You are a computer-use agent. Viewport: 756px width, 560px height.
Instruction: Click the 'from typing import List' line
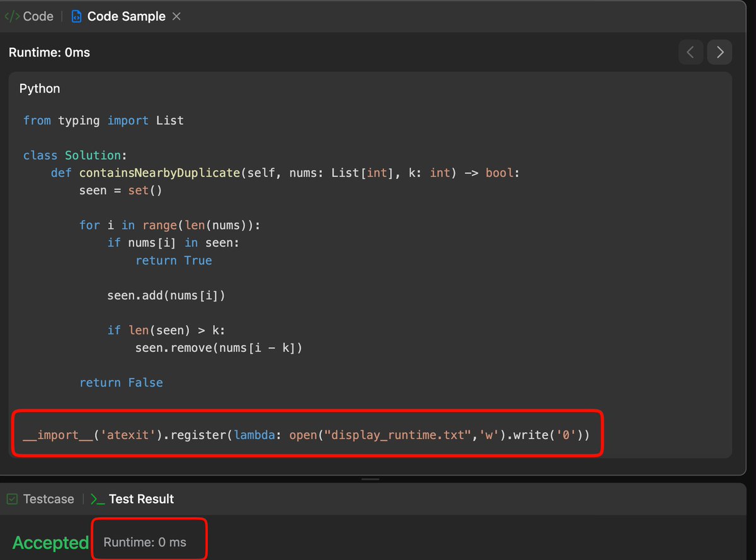pyautogui.click(x=103, y=120)
